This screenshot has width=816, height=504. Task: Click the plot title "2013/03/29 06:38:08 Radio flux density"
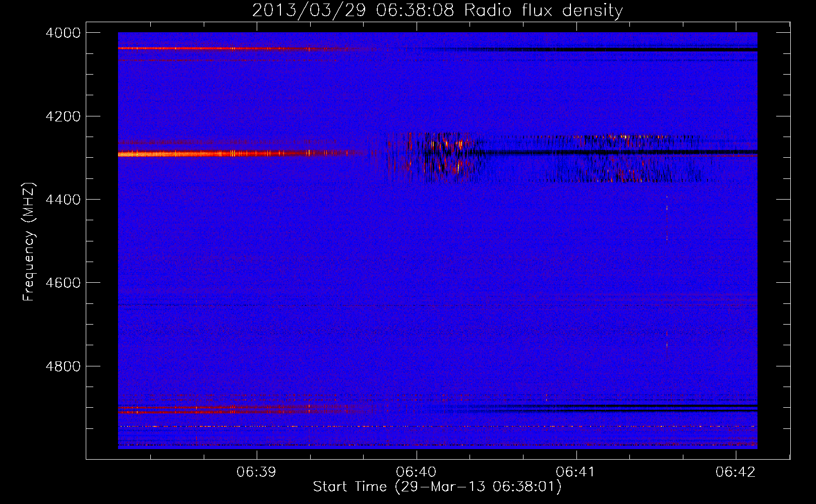(437, 10)
